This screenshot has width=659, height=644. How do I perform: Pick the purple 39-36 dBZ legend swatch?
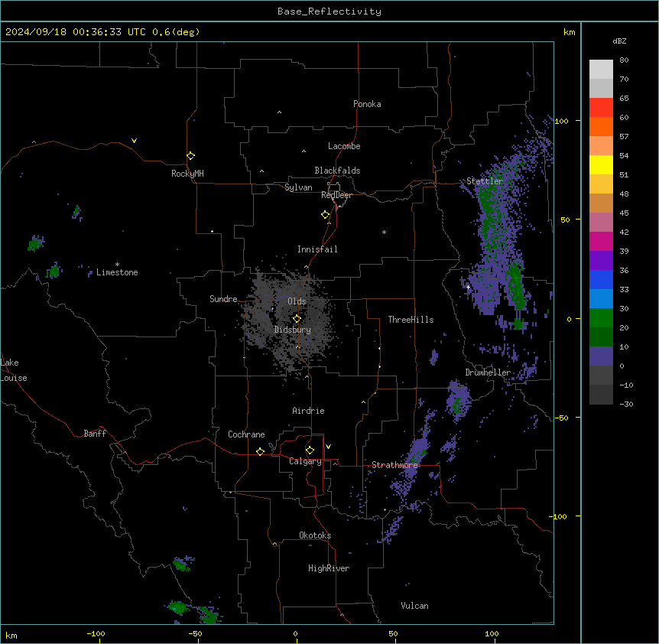tap(601, 261)
